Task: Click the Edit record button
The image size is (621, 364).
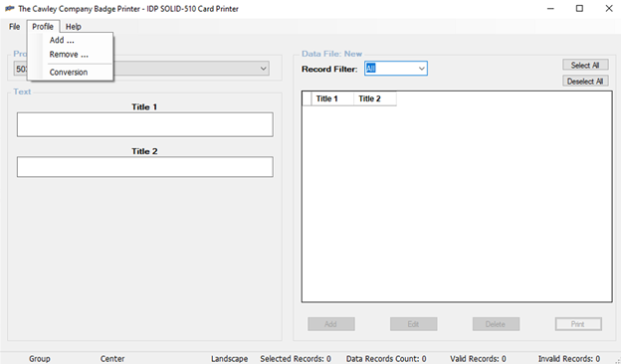Action: click(x=413, y=324)
